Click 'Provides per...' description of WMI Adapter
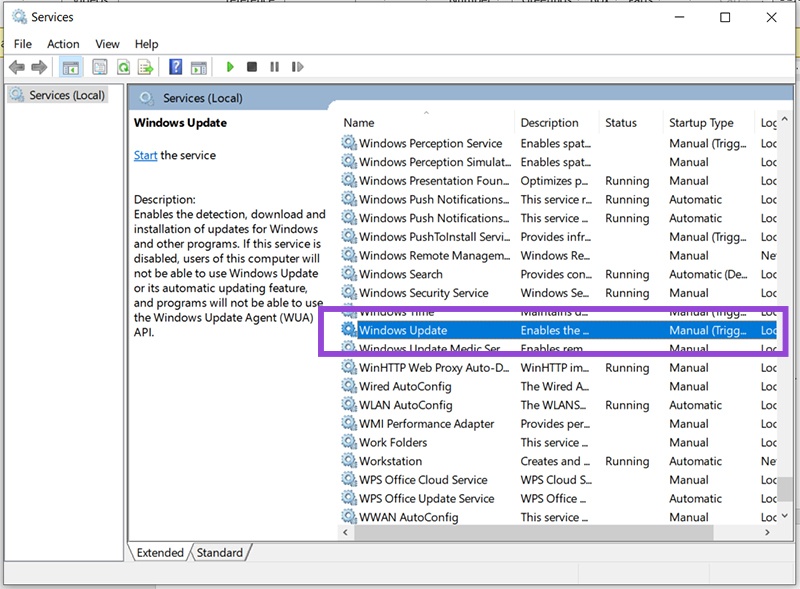 [555, 424]
